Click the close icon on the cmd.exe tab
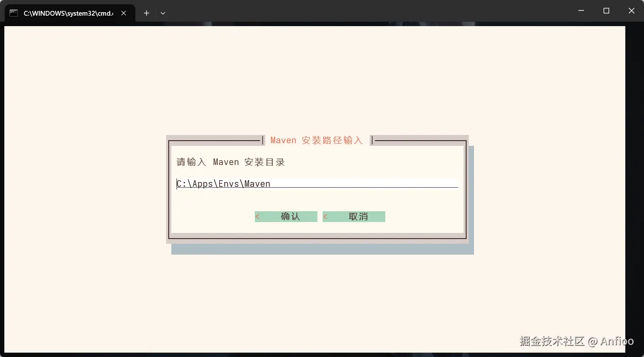644x357 pixels. (123, 13)
